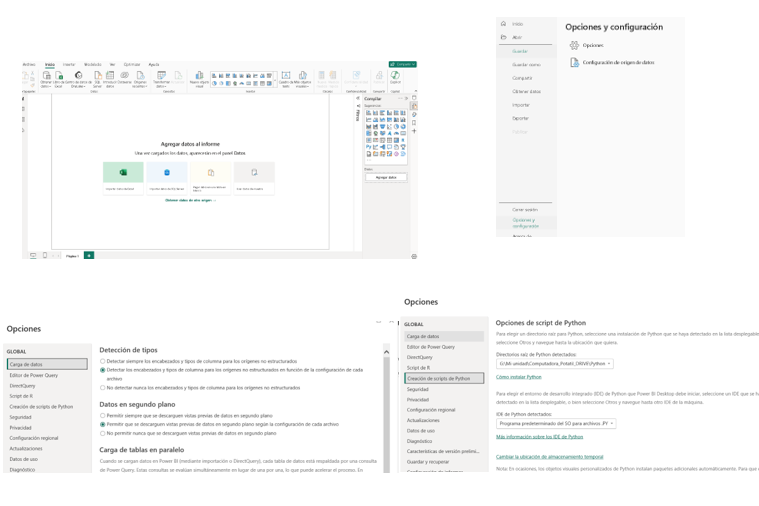
Task: Select 'Detectar siempre los encabezados' radio button
Action: point(103,361)
